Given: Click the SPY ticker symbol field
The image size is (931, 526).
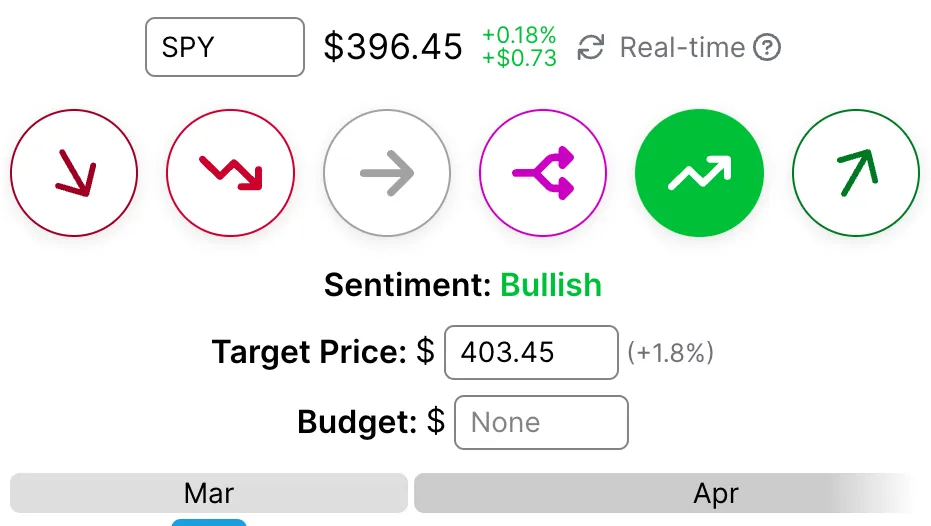Looking at the screenshot, I should [x=224, y=47].
